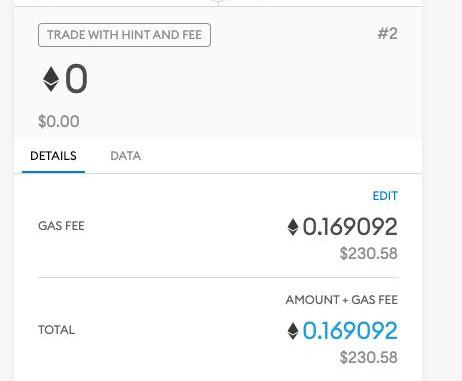
Task: Click the blue total amount 0.169092
Action: pos(350,331)
